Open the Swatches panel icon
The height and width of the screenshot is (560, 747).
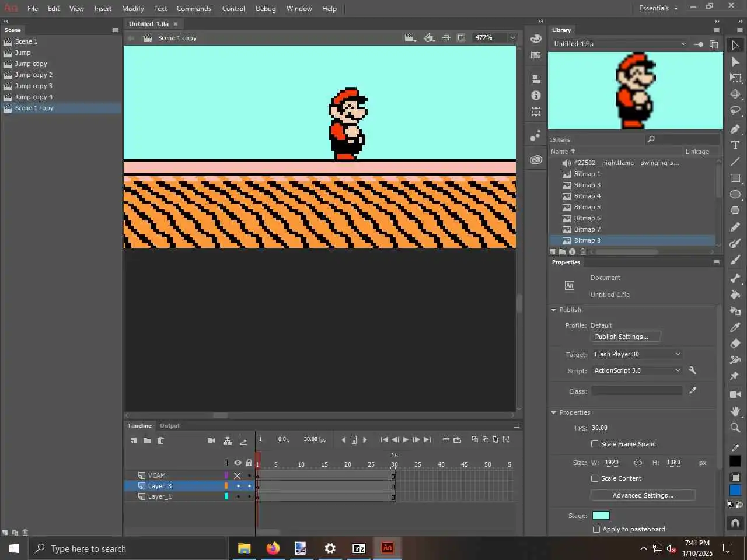click(536, 55)
